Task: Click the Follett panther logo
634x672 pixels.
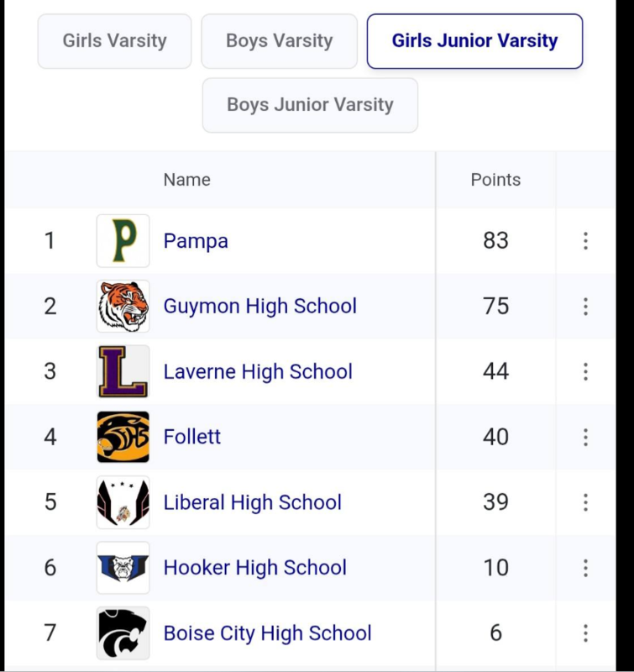Action: pos(123,437)
